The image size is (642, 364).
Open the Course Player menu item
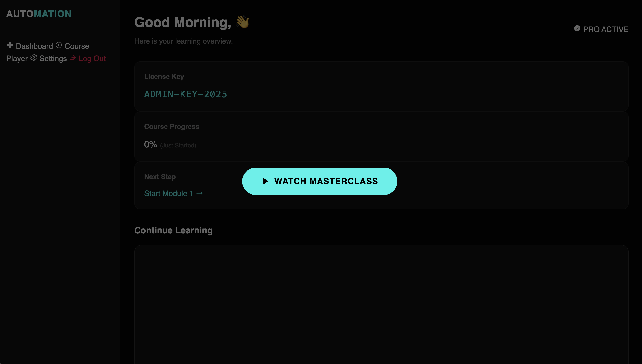point(77,46)
